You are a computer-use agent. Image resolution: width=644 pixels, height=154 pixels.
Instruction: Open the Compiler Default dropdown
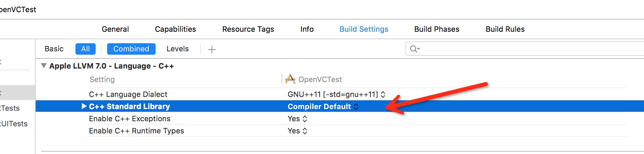(323, 106)
